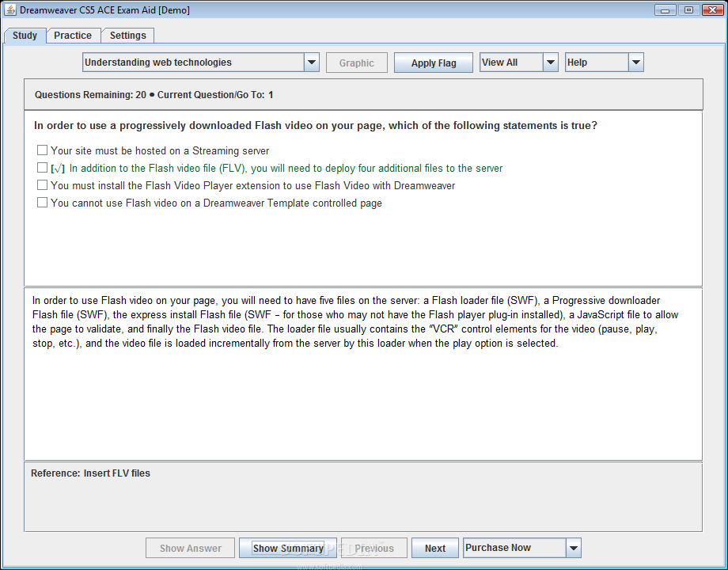Click the Previous button

click(374, 548)
